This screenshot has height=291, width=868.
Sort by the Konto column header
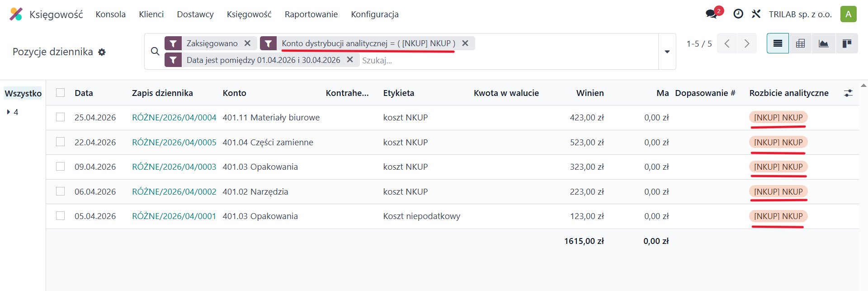(234, 93)
